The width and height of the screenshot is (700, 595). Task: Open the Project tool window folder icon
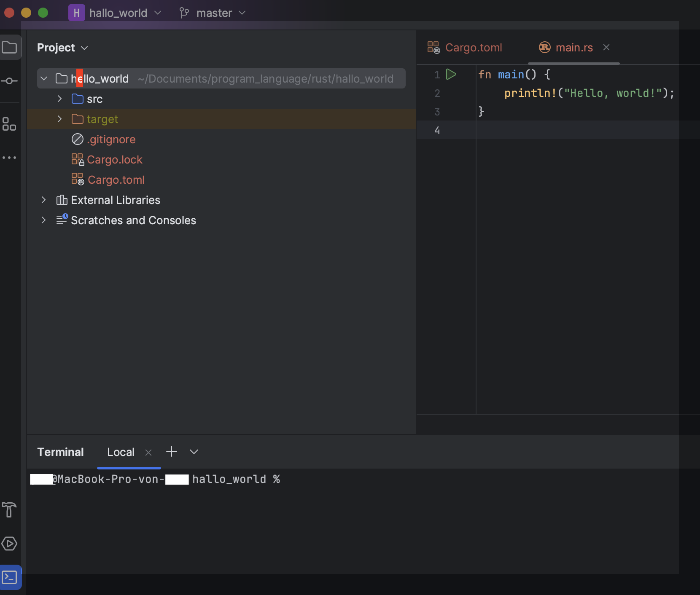click(x=9, y=47)
